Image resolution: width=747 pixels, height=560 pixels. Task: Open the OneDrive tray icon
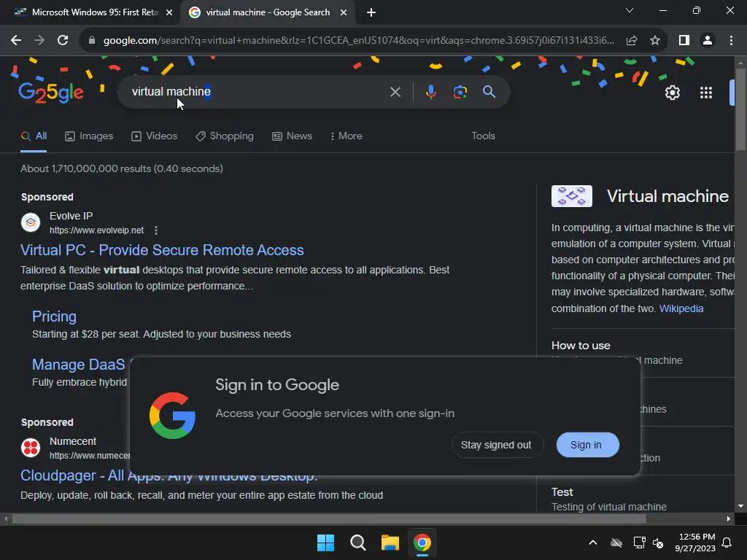(x=616, y=542)
